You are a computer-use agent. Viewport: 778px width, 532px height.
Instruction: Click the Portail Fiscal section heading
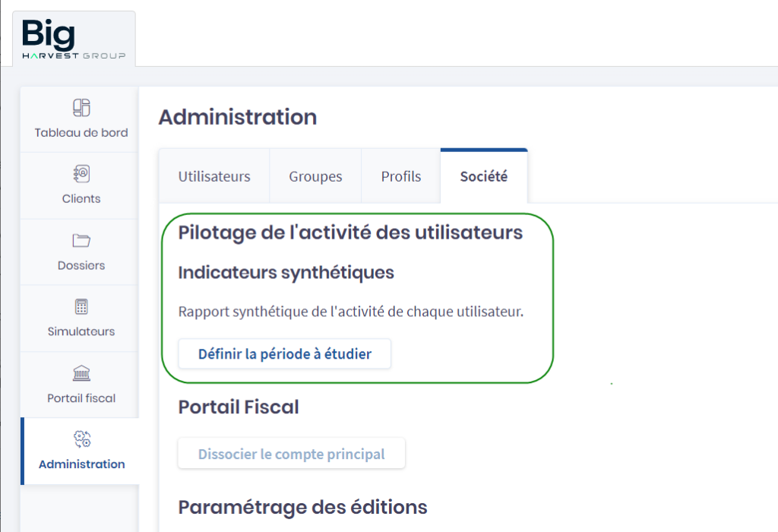[x=239, y=407]
